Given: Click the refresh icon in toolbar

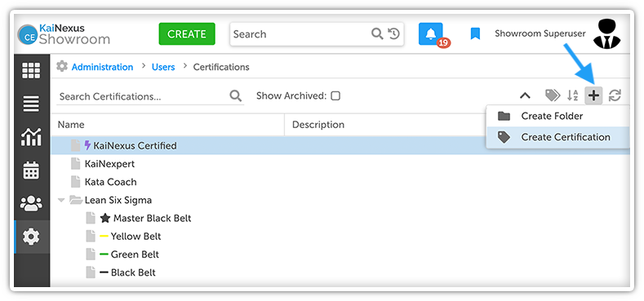Looking at the screenshot, I should 615,95.
